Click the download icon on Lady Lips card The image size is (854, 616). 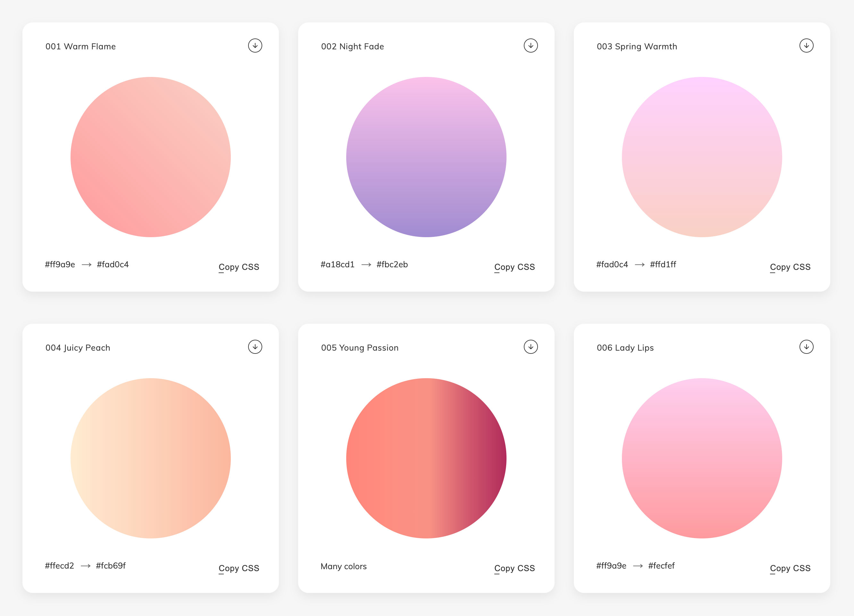coord(807,347)
